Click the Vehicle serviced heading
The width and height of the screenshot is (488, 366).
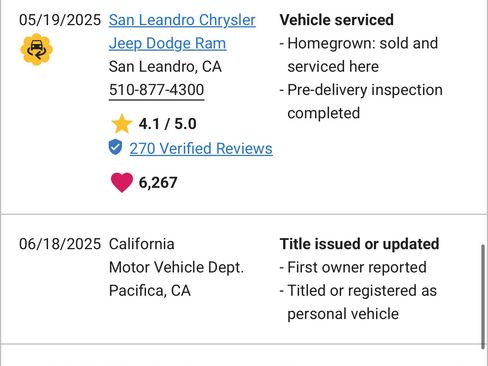[x=337, y=20]
